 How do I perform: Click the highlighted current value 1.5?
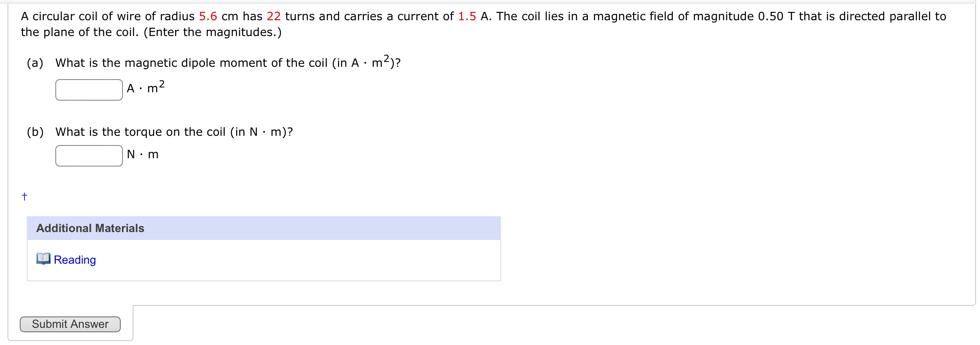[467, 16]
